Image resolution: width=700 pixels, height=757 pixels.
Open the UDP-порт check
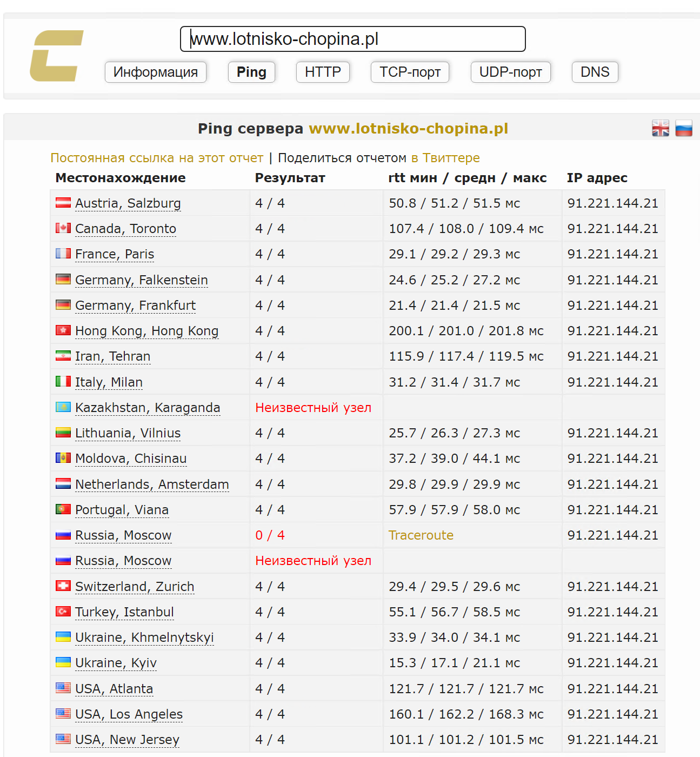(x=510, y=72)
